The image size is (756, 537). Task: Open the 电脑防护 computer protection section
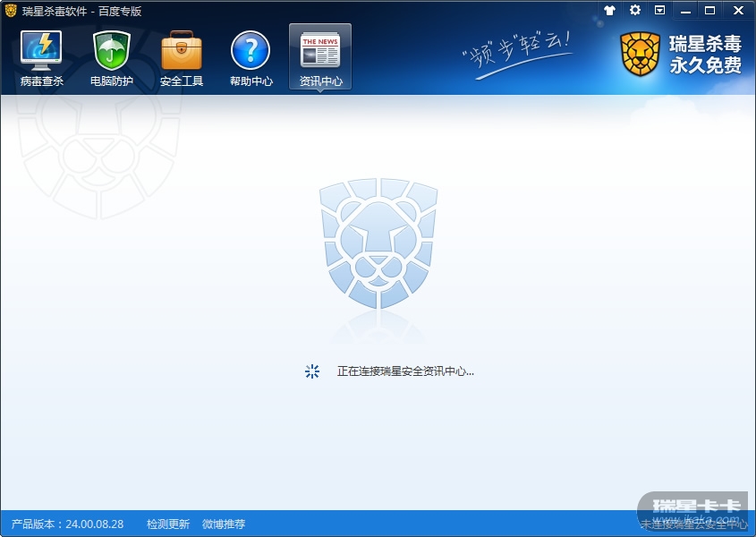click(x=111, y=58)
